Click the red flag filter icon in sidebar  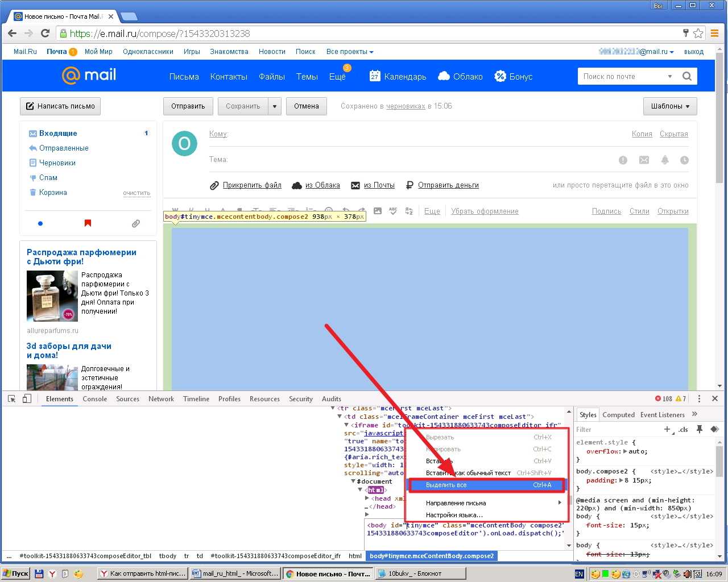(x=88, y=223)
